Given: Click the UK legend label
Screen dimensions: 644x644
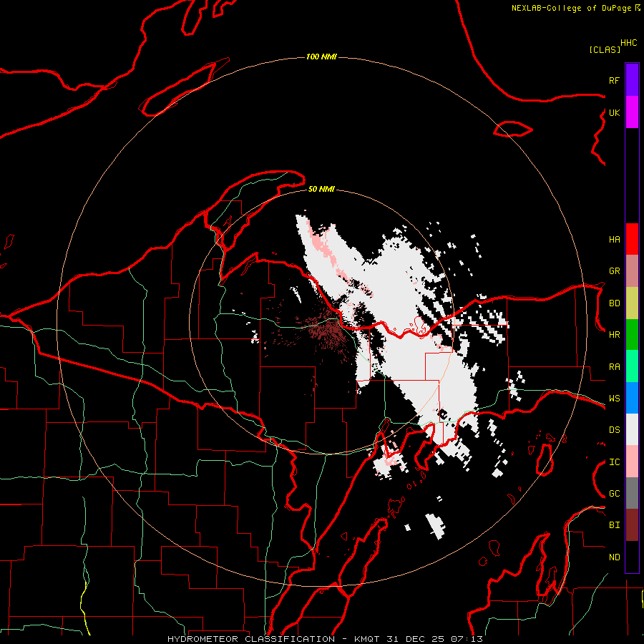Looking at the screenshot, I should click(x=614, y=112).
